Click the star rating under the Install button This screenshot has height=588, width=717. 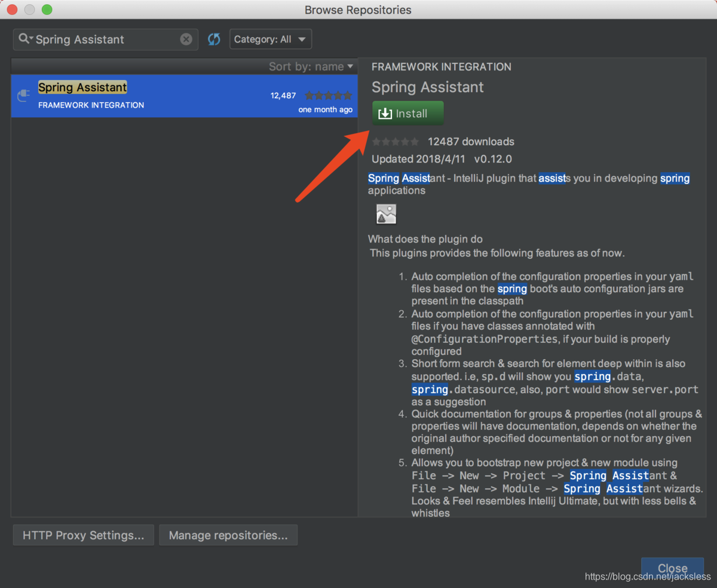pos(396,142)
